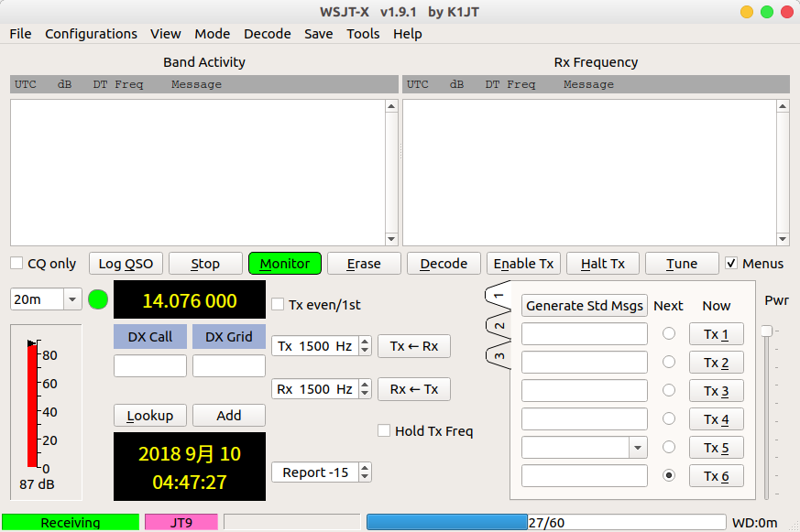Select the Next radio for Tx 1
Image resolution: width=800 pixels, height=532 pixels.
(668, 333)
